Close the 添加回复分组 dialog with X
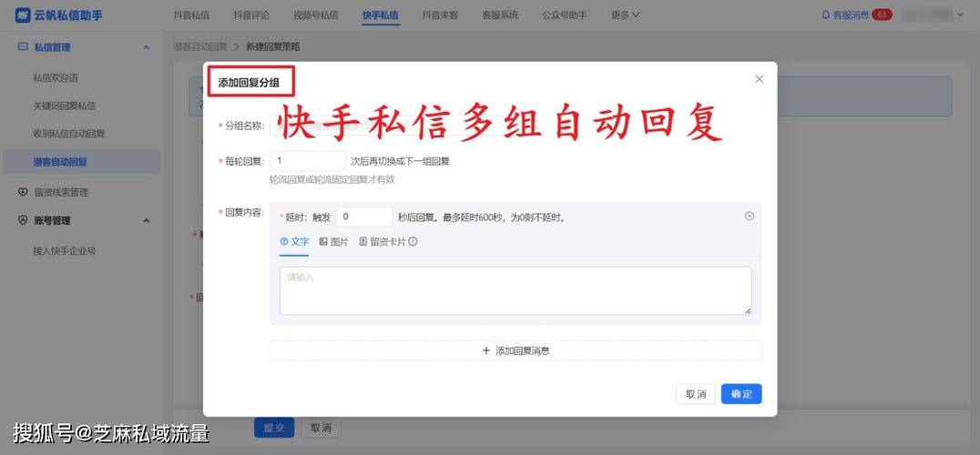980x455 pixels. tap(759, 79)
